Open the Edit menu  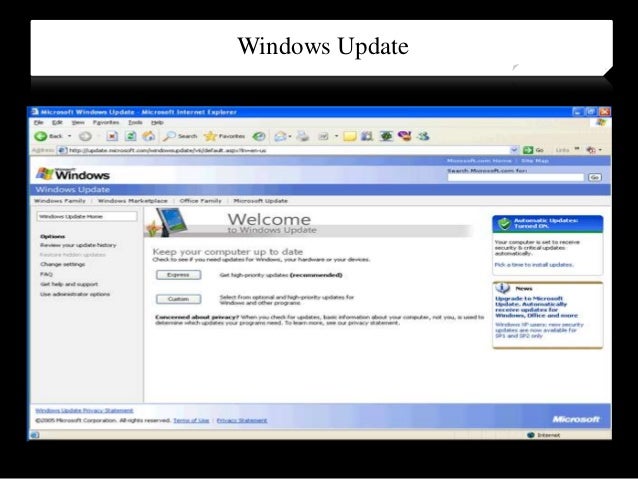(57, 122)
